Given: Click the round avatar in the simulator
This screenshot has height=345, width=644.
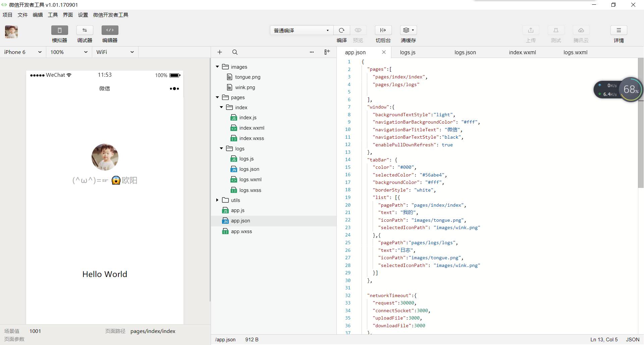Looking at the screenshot, I should (x=105, y=157).
